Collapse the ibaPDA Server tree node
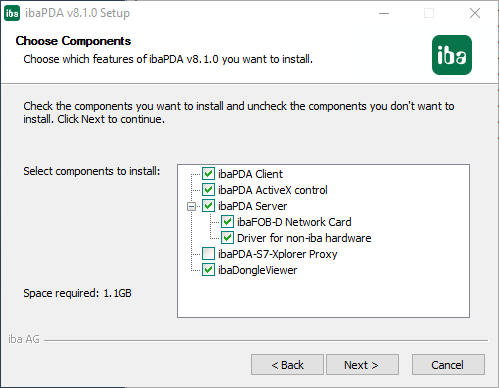 click(191, 207)
